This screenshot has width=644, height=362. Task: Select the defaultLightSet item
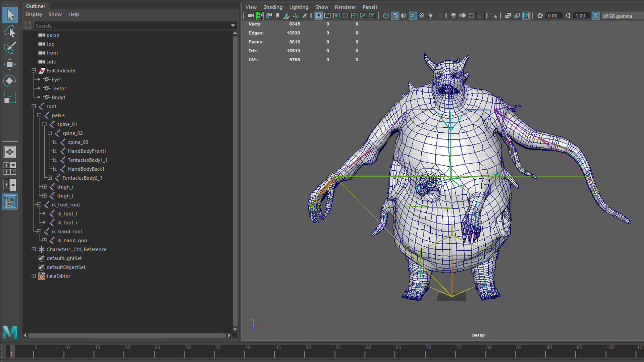coord(64,258)
